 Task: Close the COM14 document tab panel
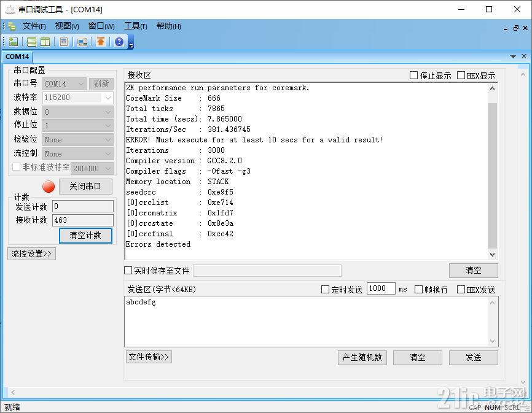(524, 56)
